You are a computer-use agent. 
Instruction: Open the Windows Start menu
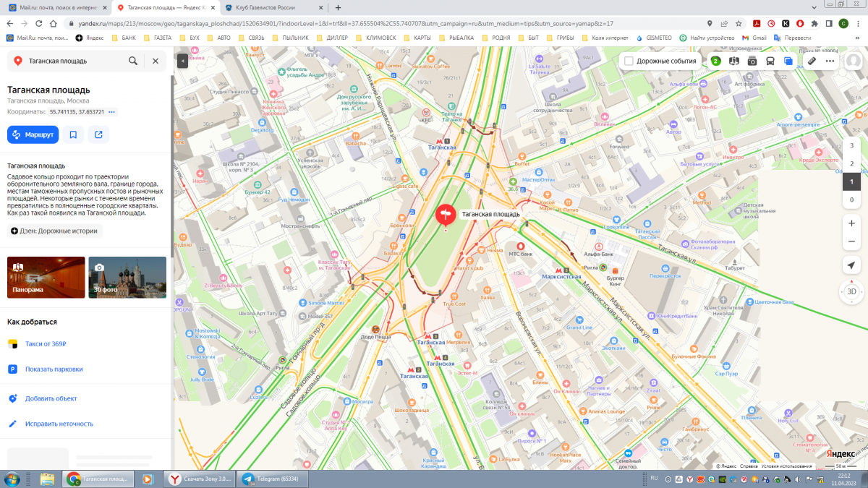[x=12, y=479]
